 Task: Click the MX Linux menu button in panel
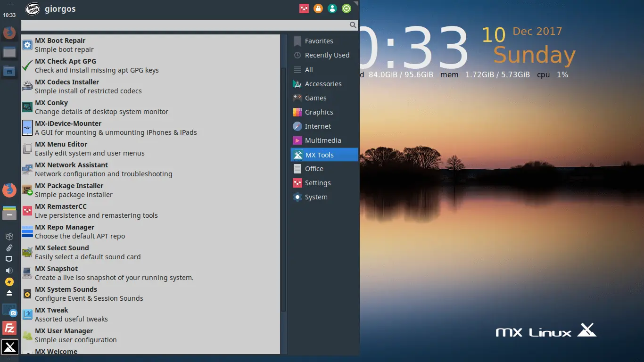pyautogui.click(x=9, y=347)
